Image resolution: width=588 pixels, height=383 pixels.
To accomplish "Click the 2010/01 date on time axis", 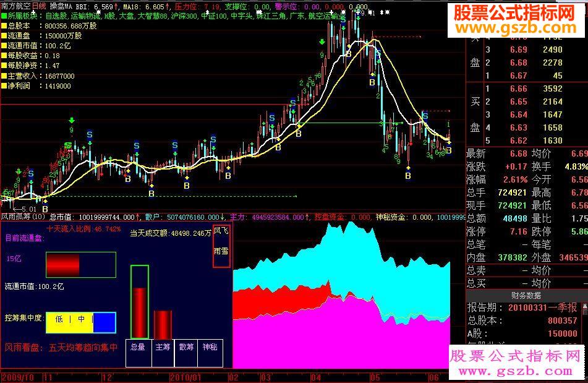I will 185,377.
